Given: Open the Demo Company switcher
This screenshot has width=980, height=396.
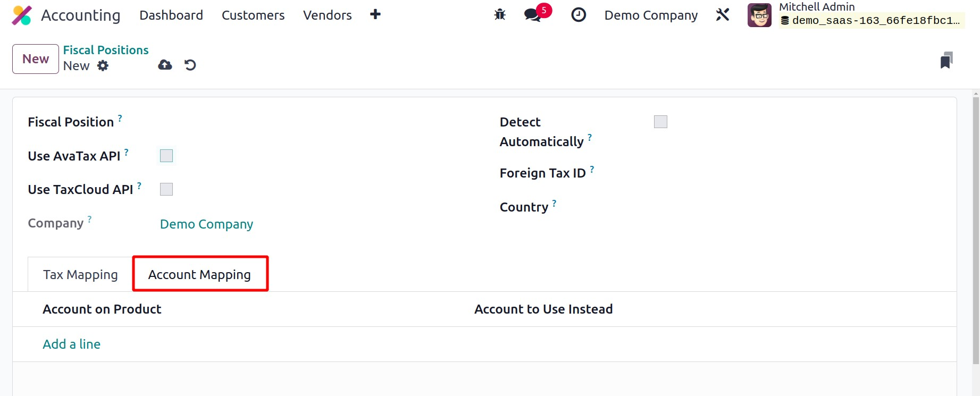Looking at the screenshot, I should coord(650,15).
